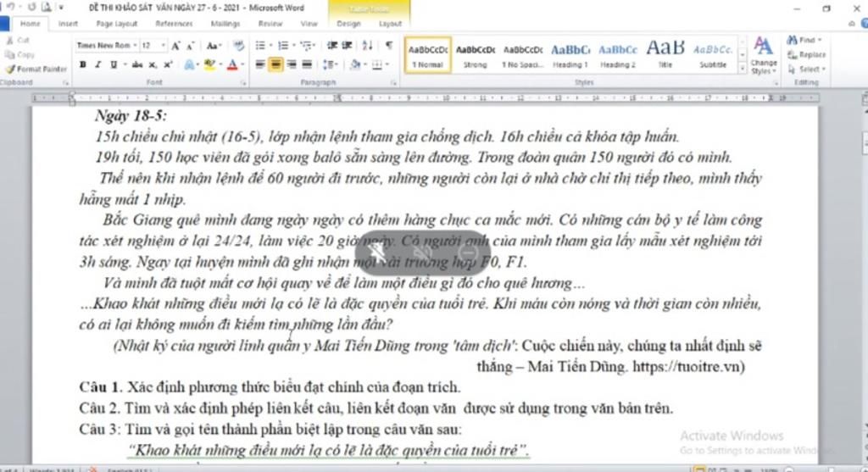Open Word Help question mark icon

(x=865, y=24)
